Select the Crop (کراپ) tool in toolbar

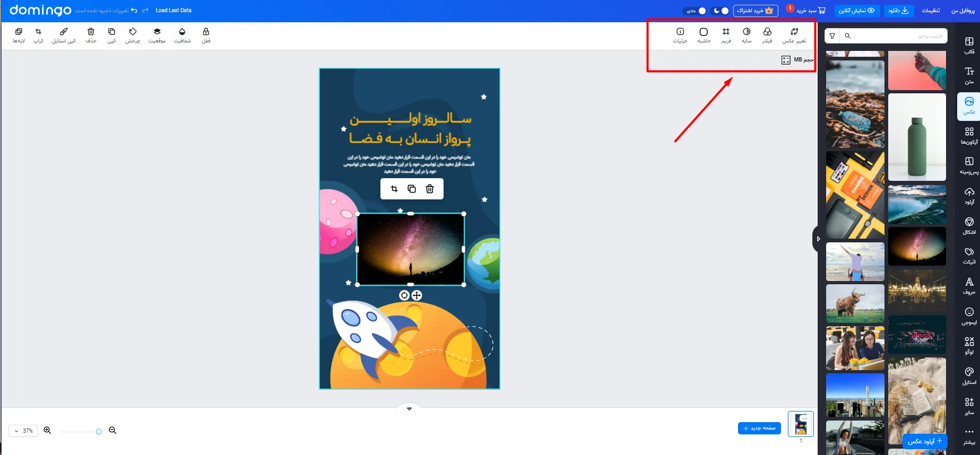[x=38, y=36]
